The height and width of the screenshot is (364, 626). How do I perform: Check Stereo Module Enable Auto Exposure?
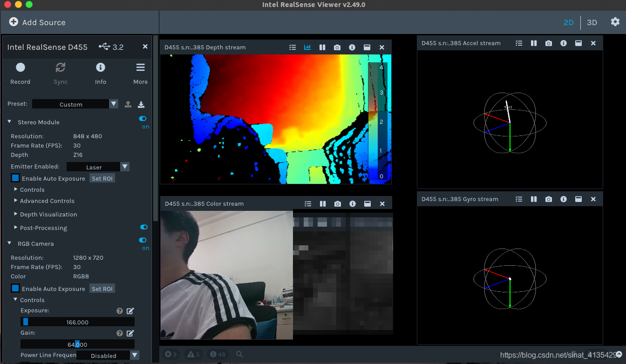click(x=15, y=178)
